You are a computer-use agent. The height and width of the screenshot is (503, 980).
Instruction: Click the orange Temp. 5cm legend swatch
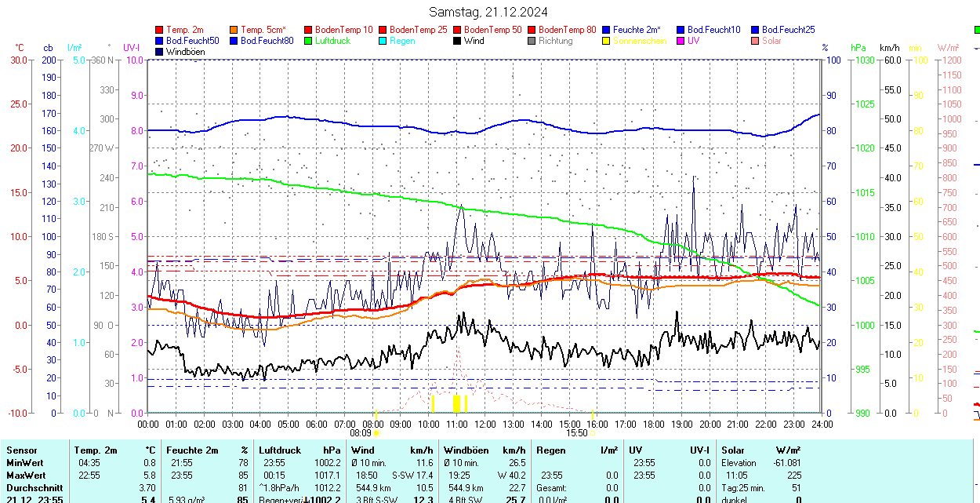click(234, 30)
